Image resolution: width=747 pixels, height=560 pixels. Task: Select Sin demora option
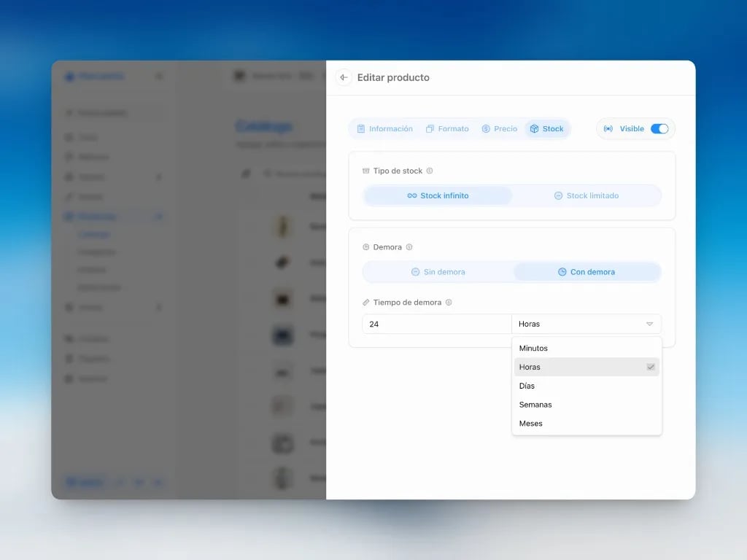click(438, 272)
